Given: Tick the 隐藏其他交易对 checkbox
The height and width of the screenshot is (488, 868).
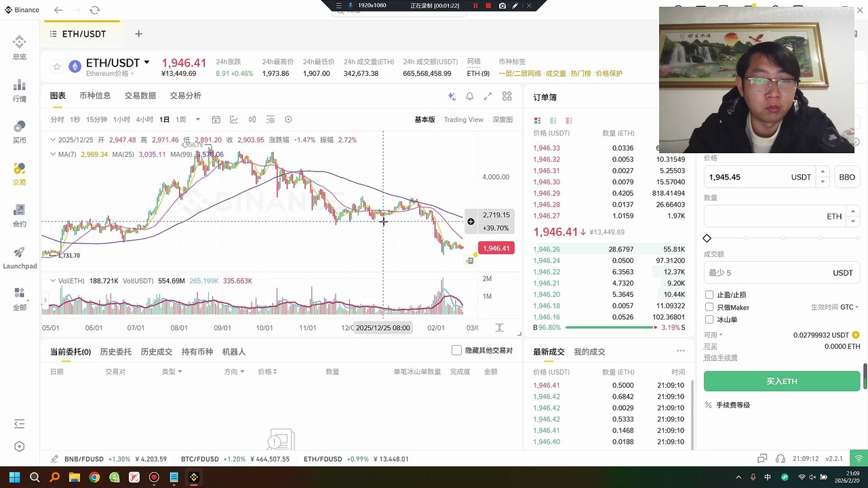Looking at the screenshot, I should coord(457,350).
